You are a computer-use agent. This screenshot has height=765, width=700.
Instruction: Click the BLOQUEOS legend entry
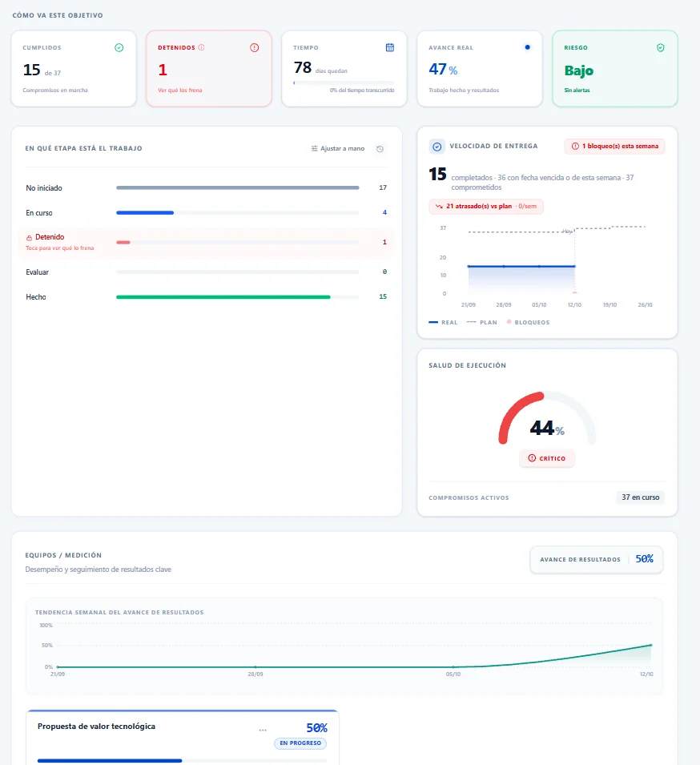tap(529, 323)
